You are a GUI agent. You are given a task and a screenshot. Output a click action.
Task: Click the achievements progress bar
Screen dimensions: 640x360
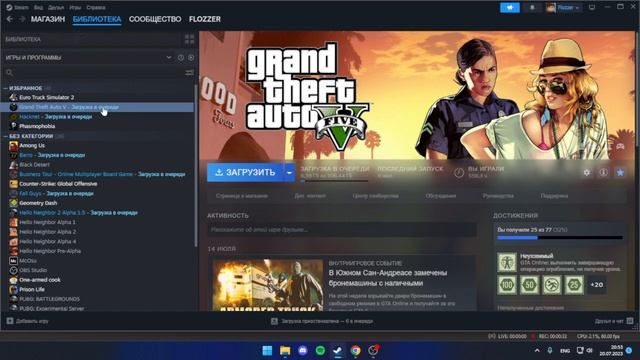(x=560, y=238)
